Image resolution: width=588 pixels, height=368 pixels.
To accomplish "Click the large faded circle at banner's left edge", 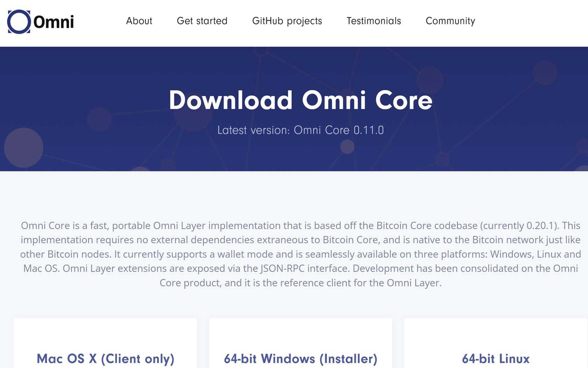I will tap(23, 148).
